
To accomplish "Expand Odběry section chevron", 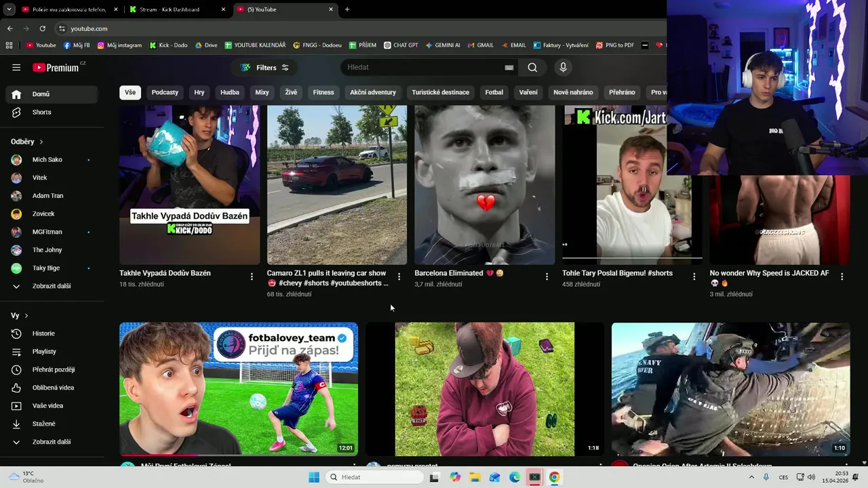I will coord(41,142).
